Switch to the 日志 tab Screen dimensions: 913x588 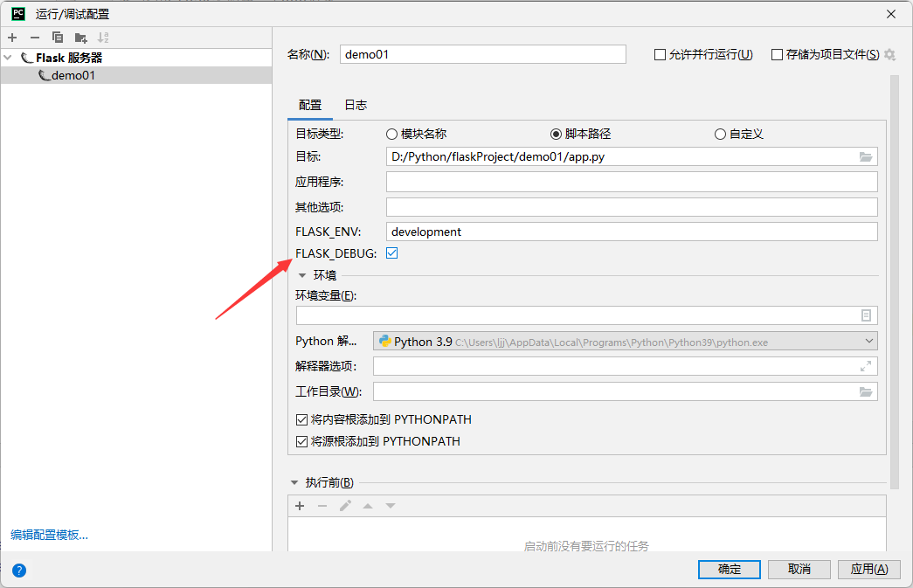tap(355, 103)
